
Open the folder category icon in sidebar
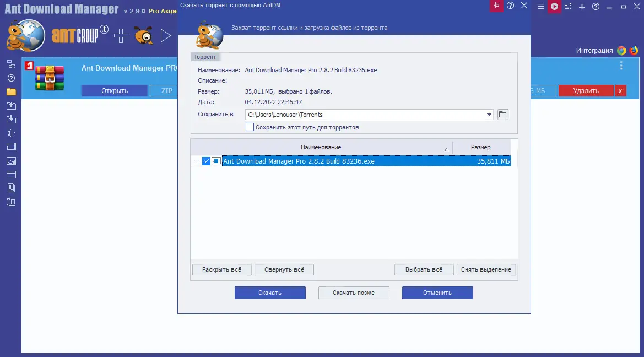point(10,93)
